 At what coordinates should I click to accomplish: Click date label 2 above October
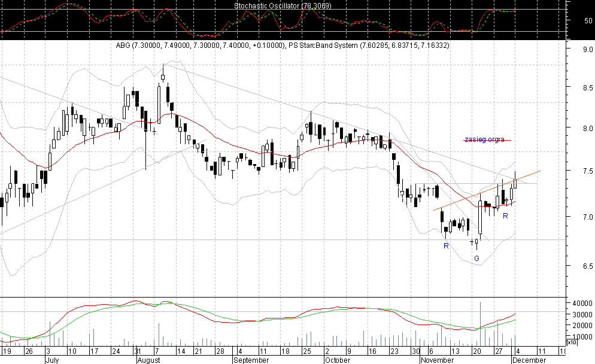coord(327,351)
